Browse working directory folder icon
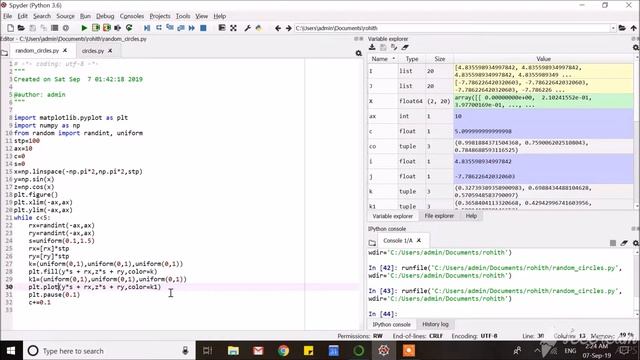Viewport: 640px width, 360px height. tap(622, 28)
